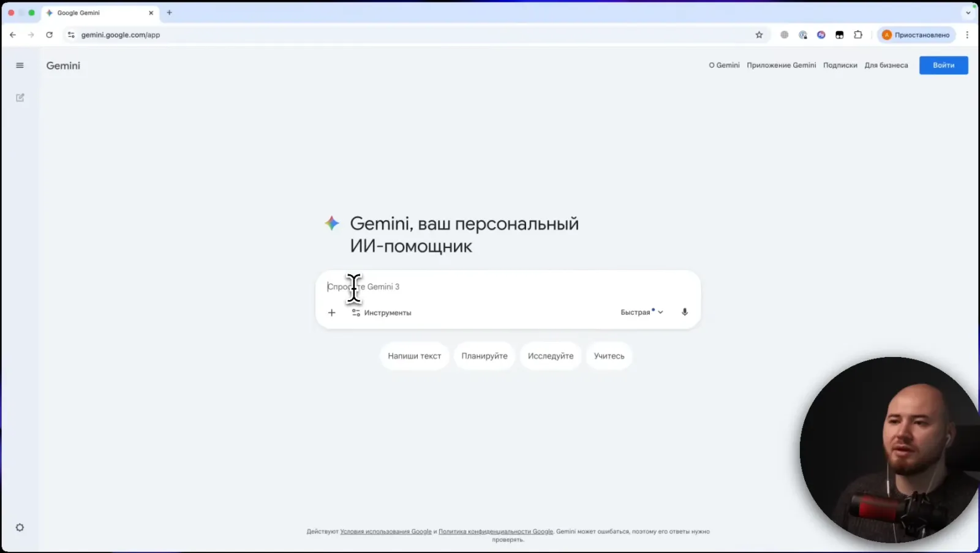Click the black square extension icon

pos(840,35)
